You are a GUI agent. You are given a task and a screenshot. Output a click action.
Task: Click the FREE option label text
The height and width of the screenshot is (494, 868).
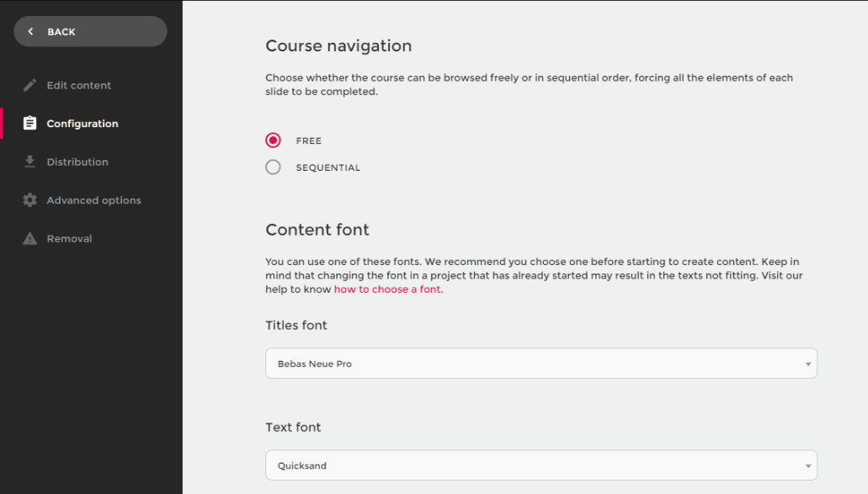coord(308,141)
